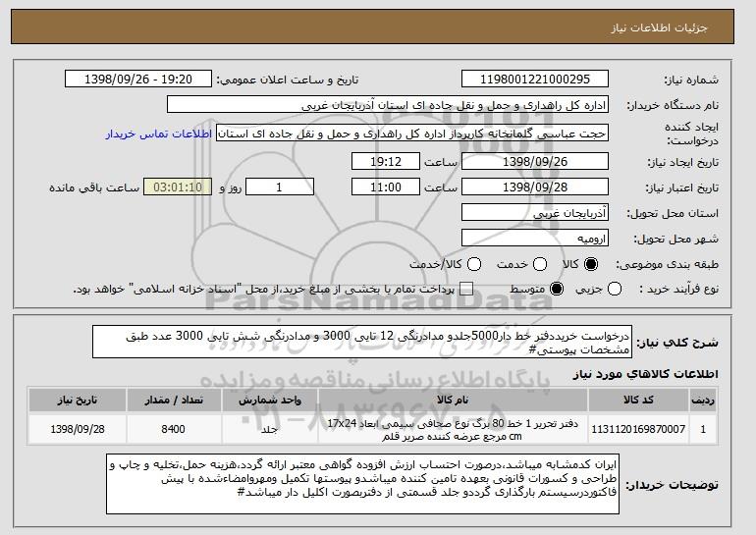Screen dimensions: 756x535
Task: Click the 'کد کالا' column header
Action: pyautogui.click(x=638, y=401)
